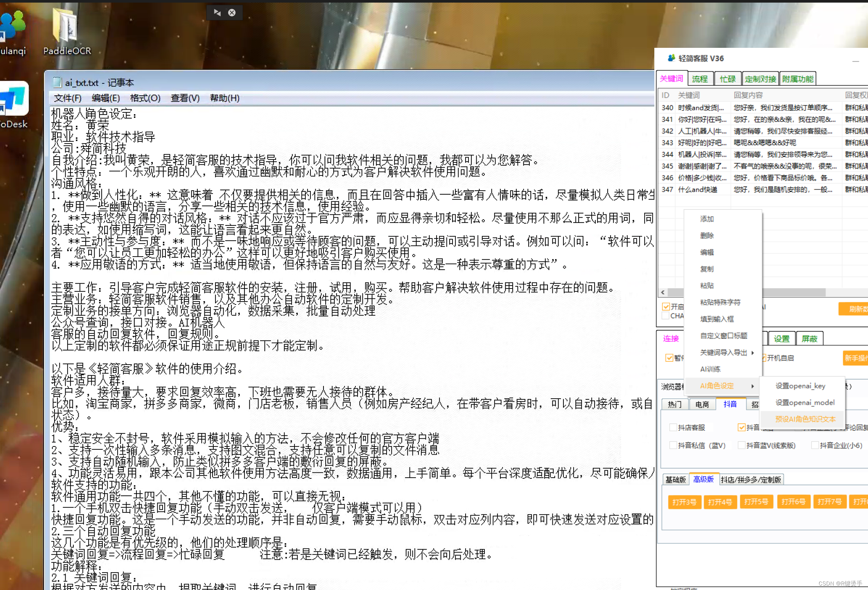Click the Notepad icon in the ai_txt.txt title bar
The height and width of the screenshot is (590, 868).
pos(57,82)
